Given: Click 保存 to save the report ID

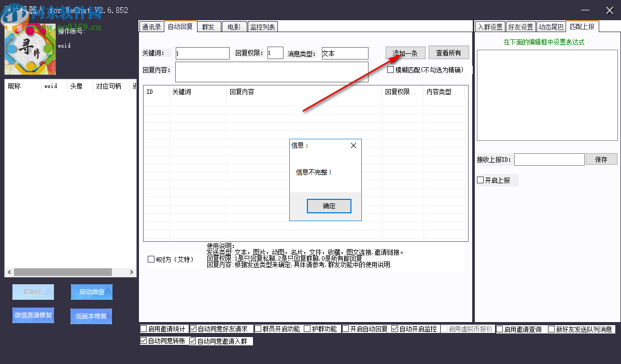Looking at the screenshot, I should (x=601, y=159).
